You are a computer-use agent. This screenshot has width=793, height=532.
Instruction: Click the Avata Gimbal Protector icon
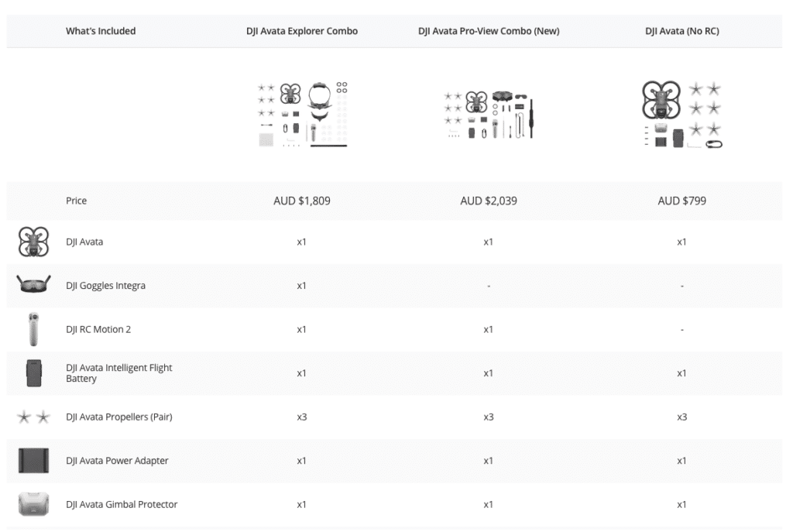(x=33, y=504)
